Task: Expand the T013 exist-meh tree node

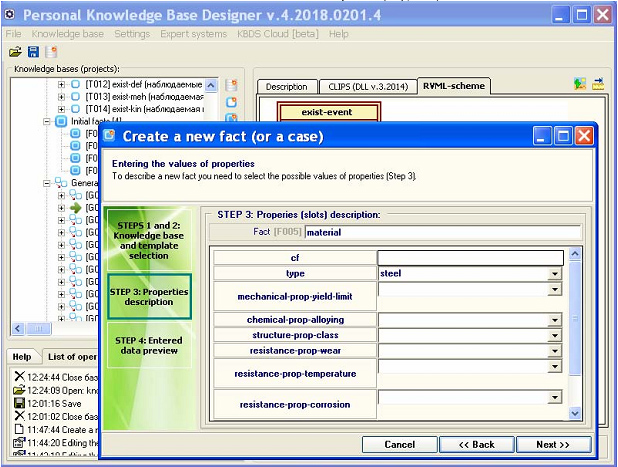Action: [x=61, y=97]
